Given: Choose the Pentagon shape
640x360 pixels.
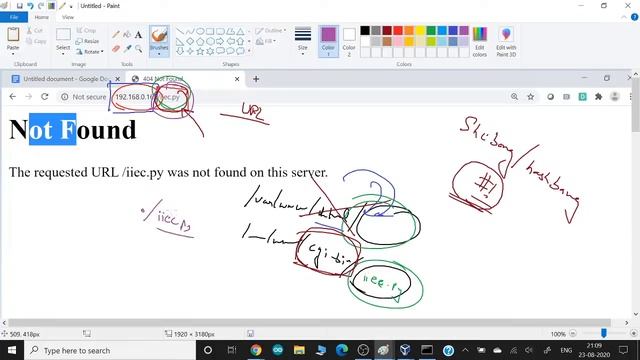Looking at the screenshot, I should pos(200,41).
